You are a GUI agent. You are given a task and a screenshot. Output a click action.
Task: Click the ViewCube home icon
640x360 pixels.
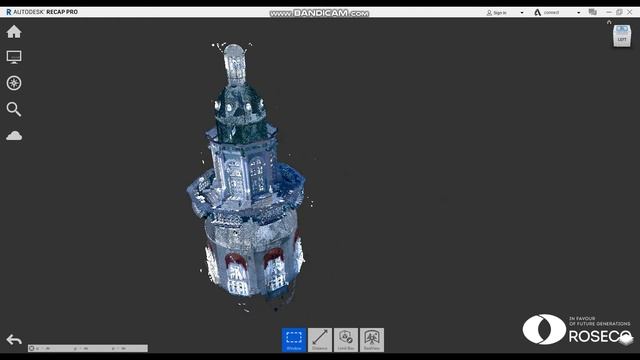(x=609, y=22)
